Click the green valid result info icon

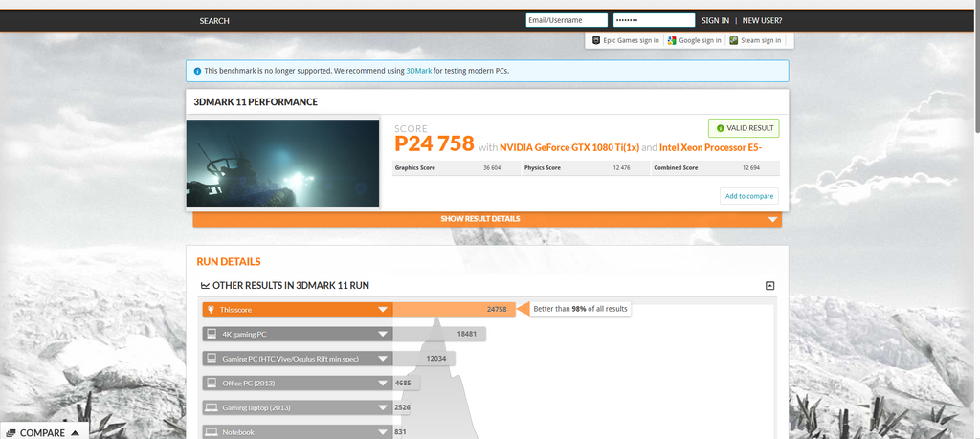click(720, 128)
